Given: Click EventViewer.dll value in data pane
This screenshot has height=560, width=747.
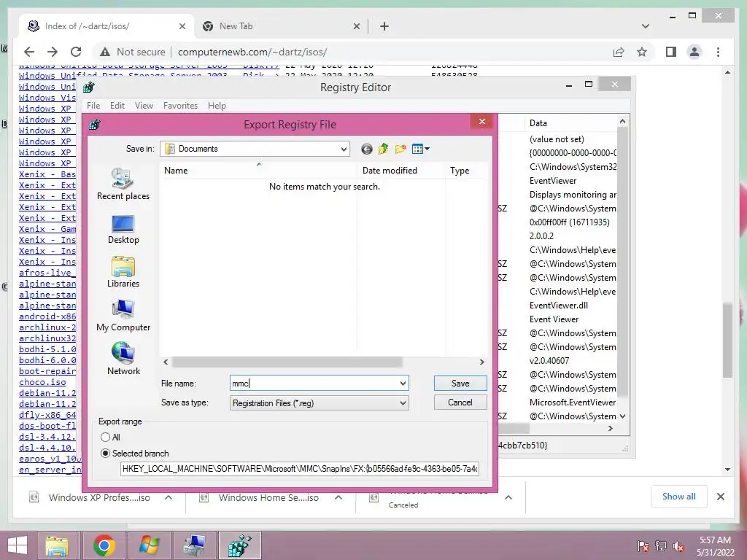Looking at the screenshot, I should point(558,306).
